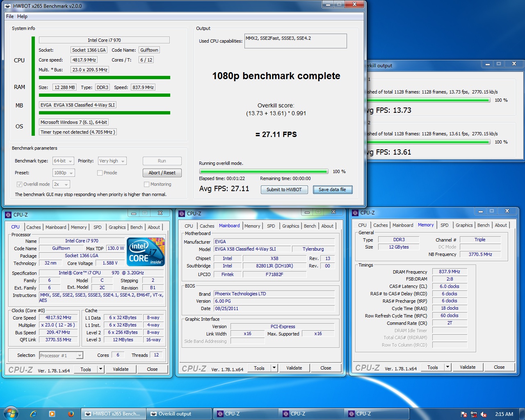Click the Save data file button
The width and height of the screenshot is (525, 420).
pos(333,189)
